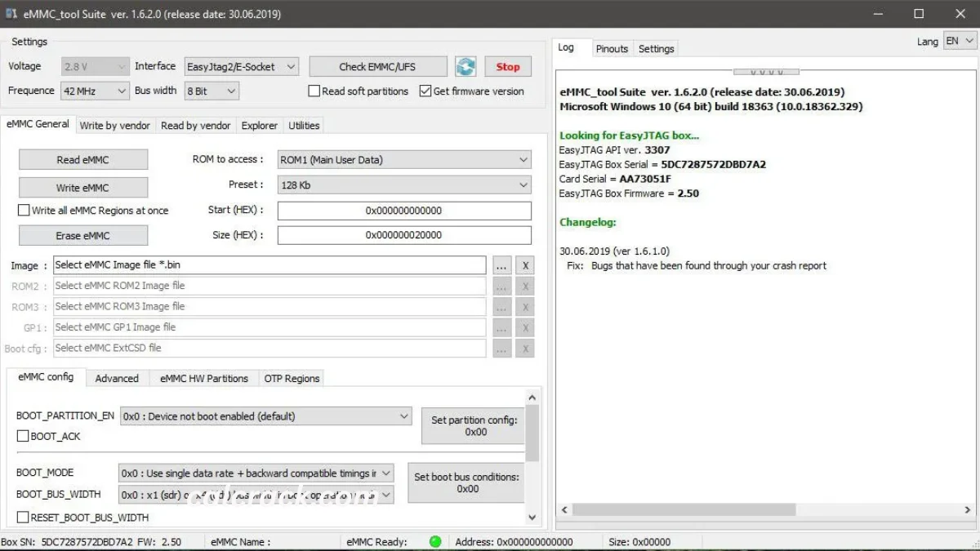
Task: Click the Write eMMC button
Action: point(82,188)
